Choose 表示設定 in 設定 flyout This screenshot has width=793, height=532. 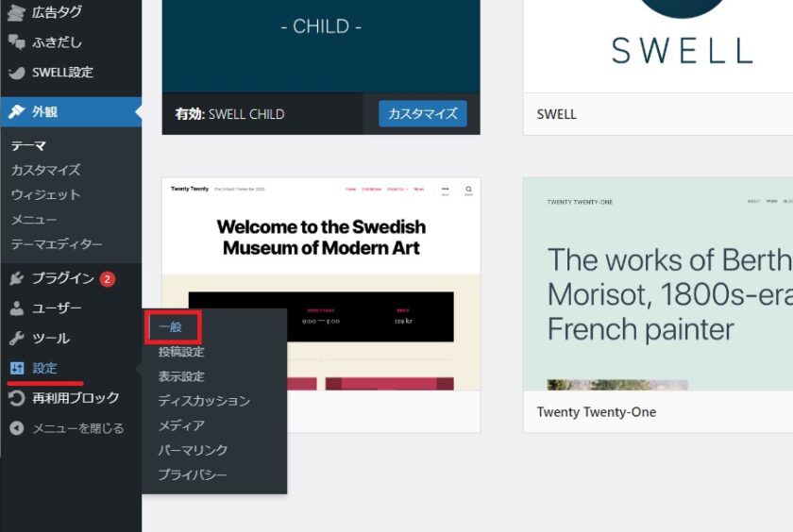(181, 376)
